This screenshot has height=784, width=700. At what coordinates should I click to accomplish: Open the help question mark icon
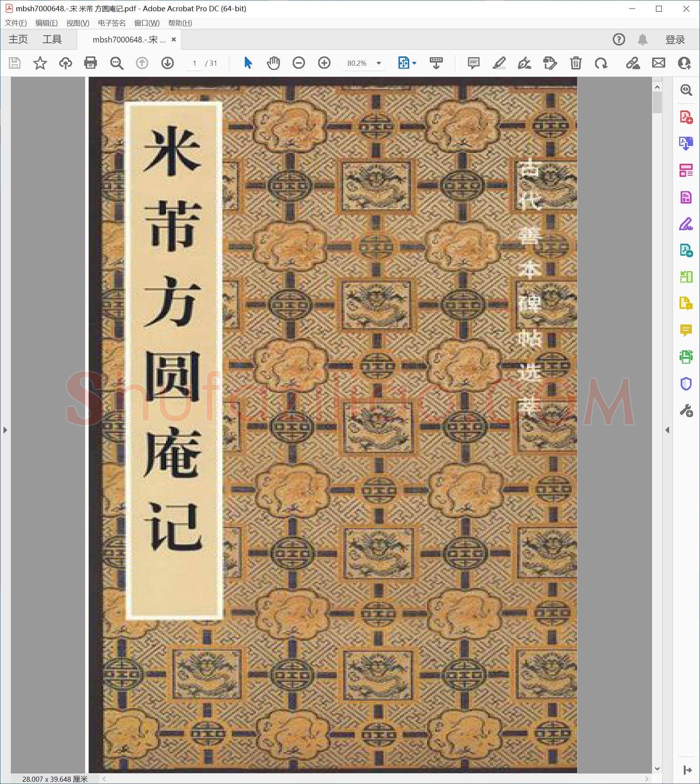coord(619,39)
